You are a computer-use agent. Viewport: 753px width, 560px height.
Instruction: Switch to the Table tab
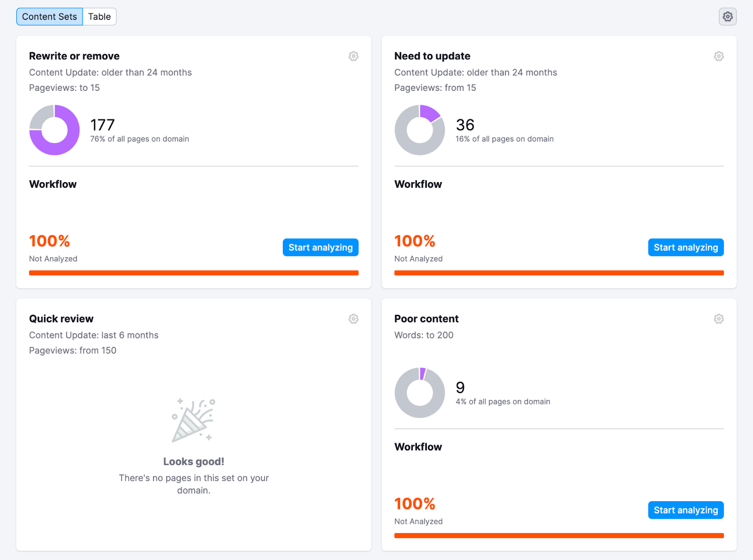[x=99, y=17]
